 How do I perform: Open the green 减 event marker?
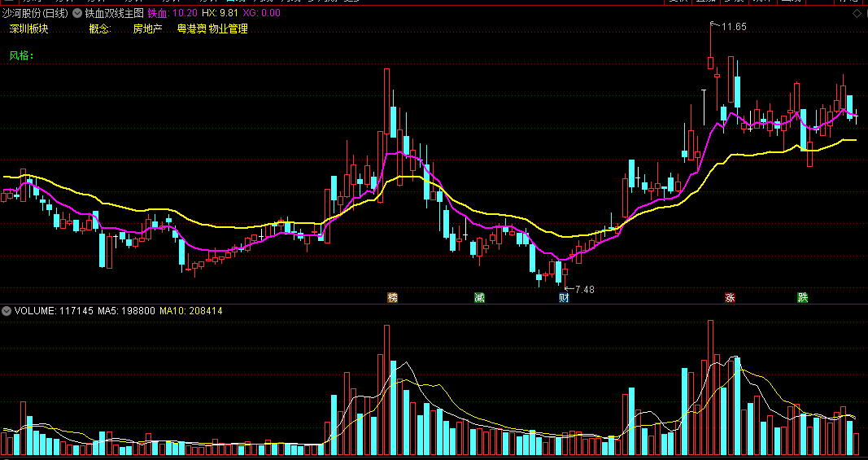(479, 298)
